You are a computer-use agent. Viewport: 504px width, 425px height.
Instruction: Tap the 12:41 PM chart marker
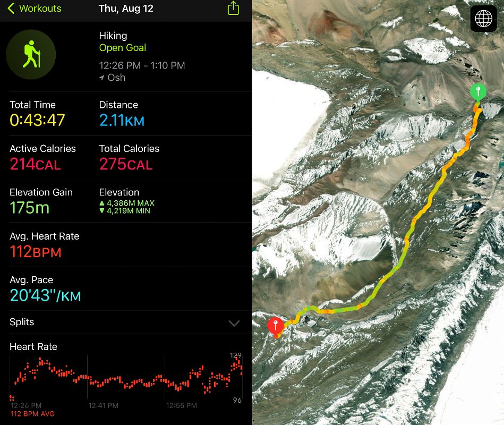tap(103, 405)
